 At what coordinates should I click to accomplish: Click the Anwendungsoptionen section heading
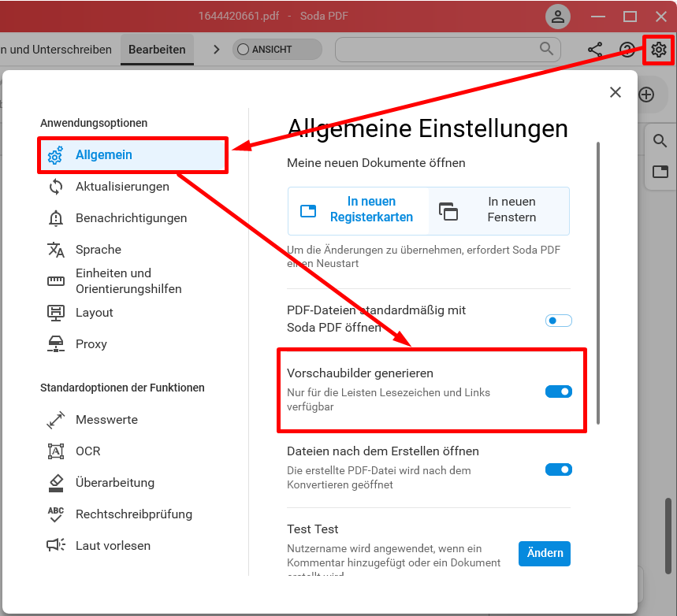[94, 123]
